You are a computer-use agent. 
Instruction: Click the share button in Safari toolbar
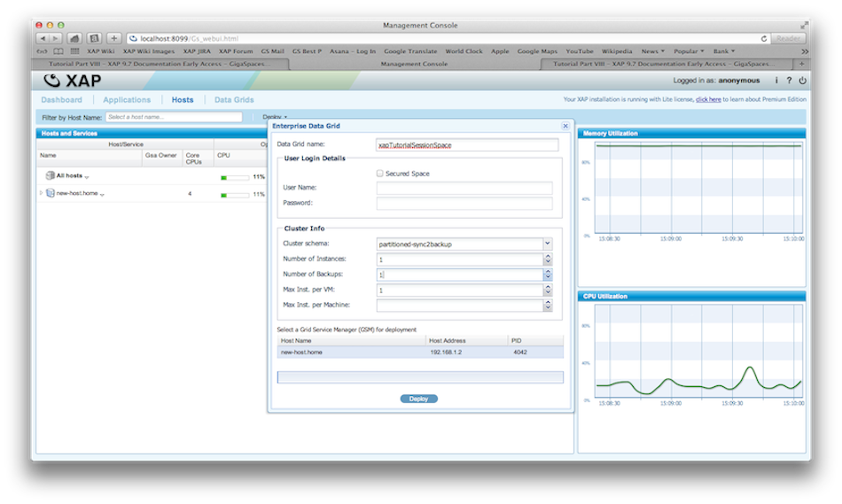click(95, 38)
